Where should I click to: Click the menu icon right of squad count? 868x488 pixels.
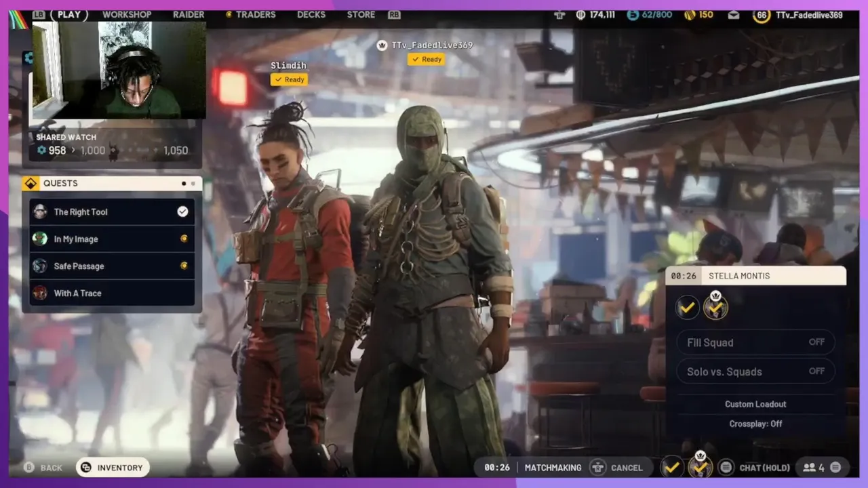click(x=835, y=467)
